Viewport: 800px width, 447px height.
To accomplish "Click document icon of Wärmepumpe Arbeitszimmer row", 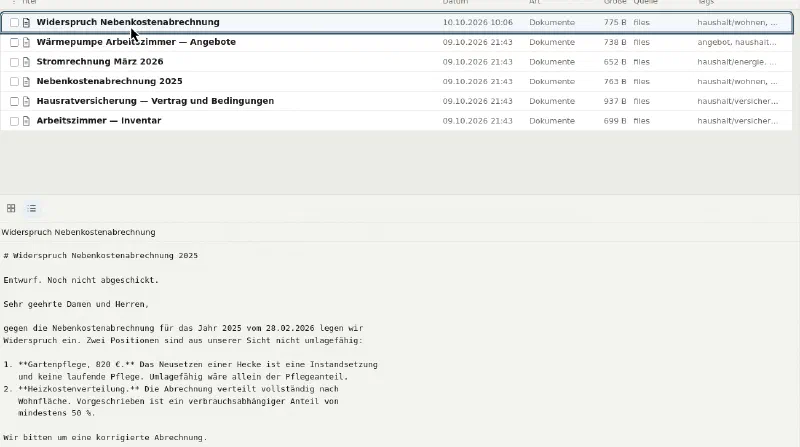I will click(x=27, y=42).
